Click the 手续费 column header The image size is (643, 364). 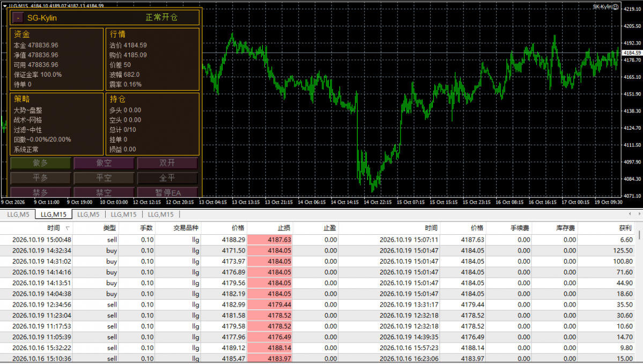click(x=509, y=228)
